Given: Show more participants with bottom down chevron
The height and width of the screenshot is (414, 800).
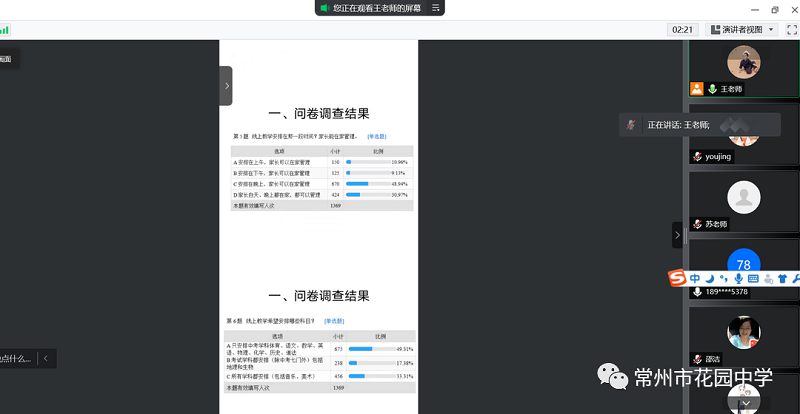Looking at the screenshot, I should point(744,403).
